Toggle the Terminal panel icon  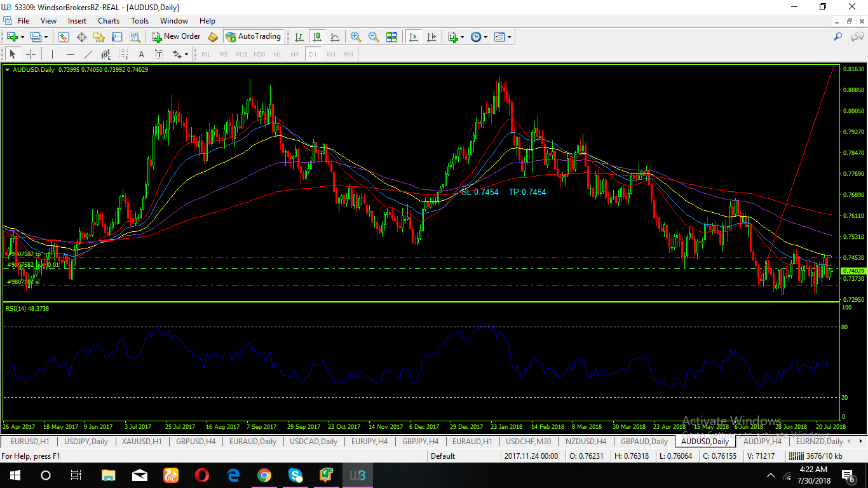[x=118, y=37]
